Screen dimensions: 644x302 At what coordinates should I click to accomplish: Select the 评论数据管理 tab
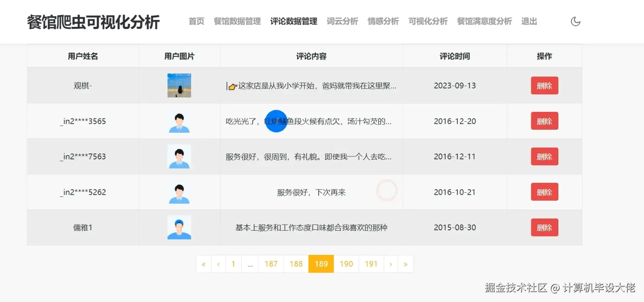pos(293,21)
